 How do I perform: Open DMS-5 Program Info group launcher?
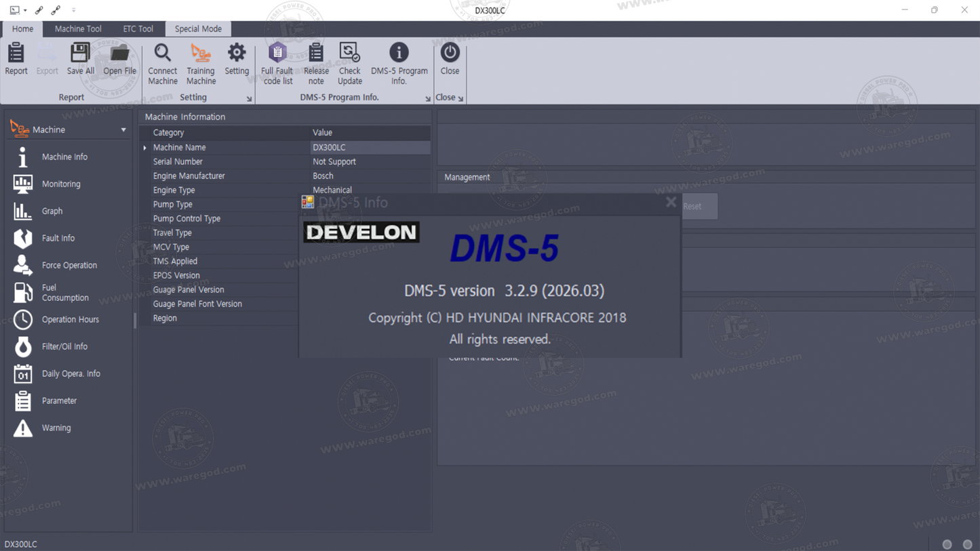[x=427, y=99]
